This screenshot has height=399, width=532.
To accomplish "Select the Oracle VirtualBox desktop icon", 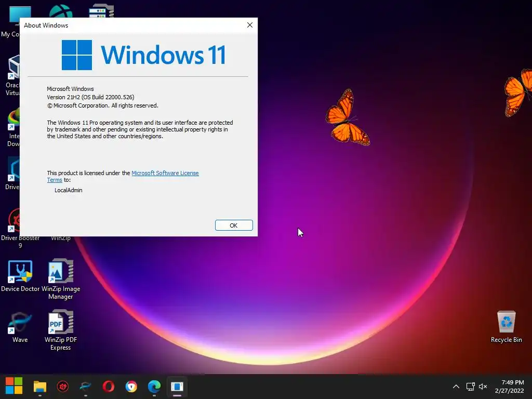I will 12,75.
